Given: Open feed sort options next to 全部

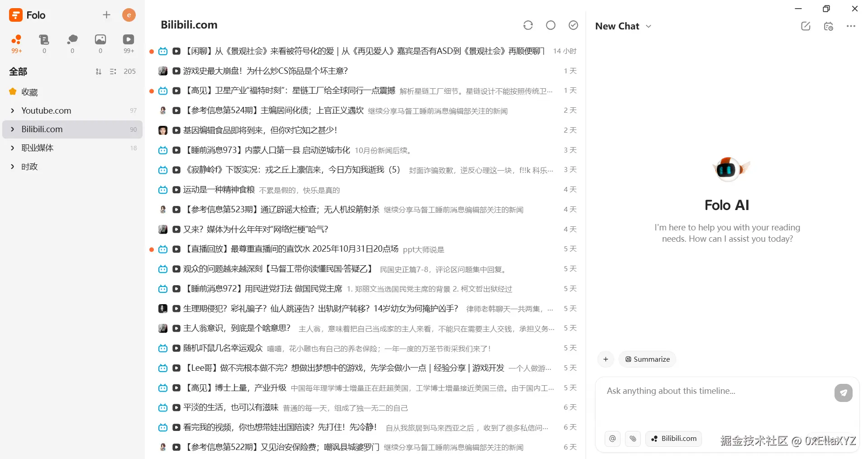Looking at the screenshot, I should click(98, 72).
